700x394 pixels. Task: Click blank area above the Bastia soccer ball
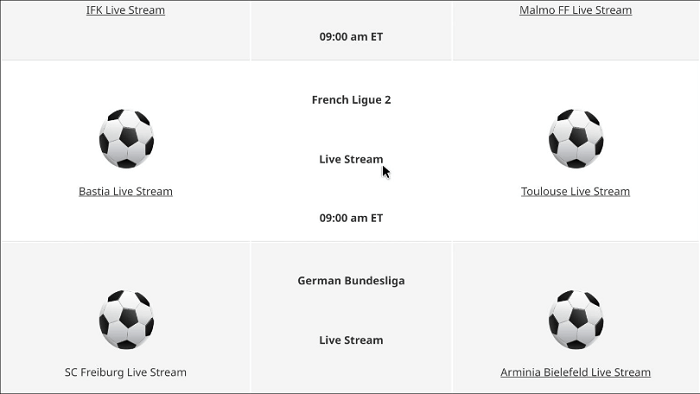click(x=125, y=85)
